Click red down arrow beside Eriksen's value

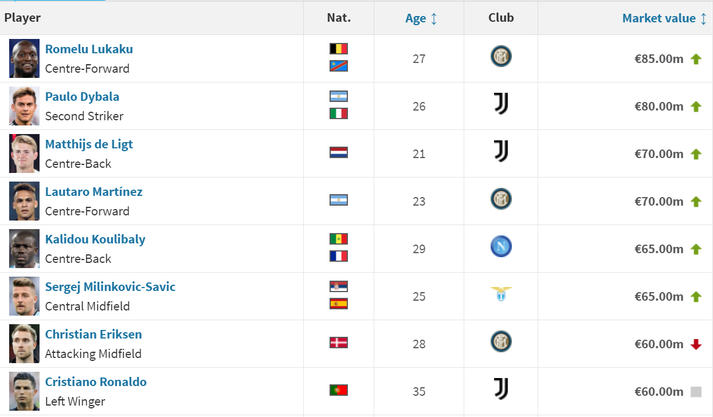[695, 344]
